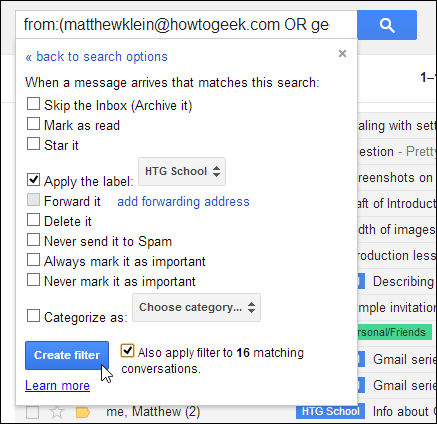Open the Choose category dropdown
Image resolution: width=437 pixels, height=424 pixels.
tap(196, 307)
